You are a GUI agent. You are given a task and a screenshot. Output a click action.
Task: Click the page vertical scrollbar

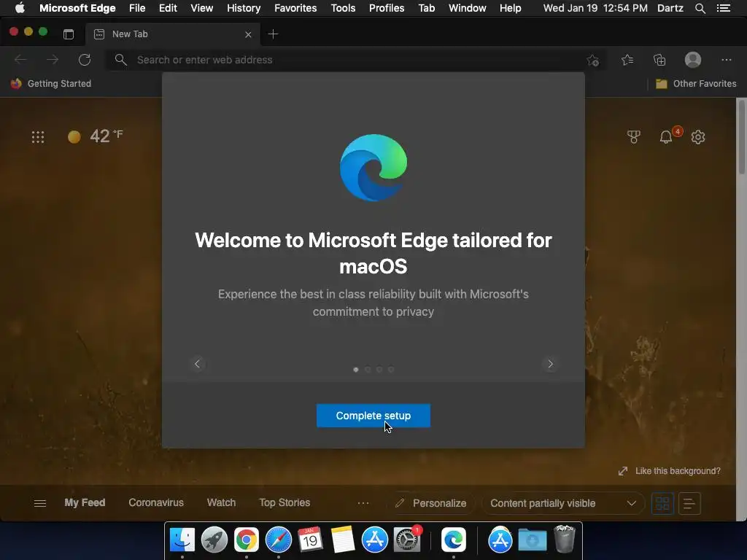(x=741, y=137)
